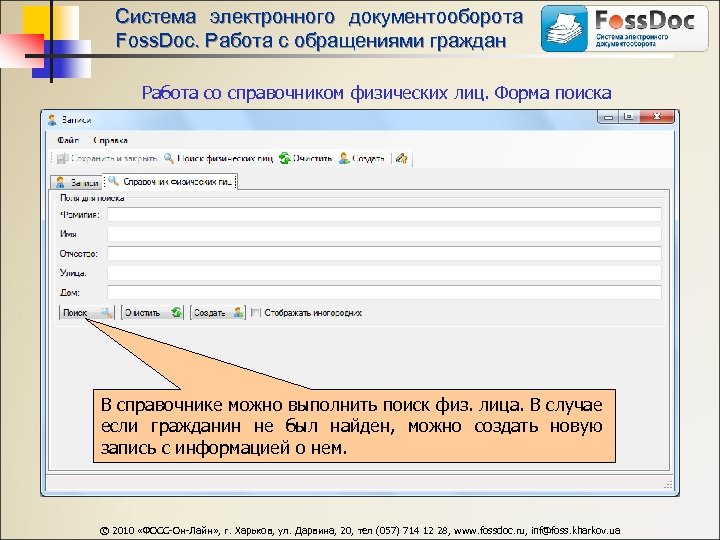Click Поиск физических лиц toolbar item
Image resolution: width=720 pixels, height=540 pixels.
pyautogui.click(x=218, y=158)
